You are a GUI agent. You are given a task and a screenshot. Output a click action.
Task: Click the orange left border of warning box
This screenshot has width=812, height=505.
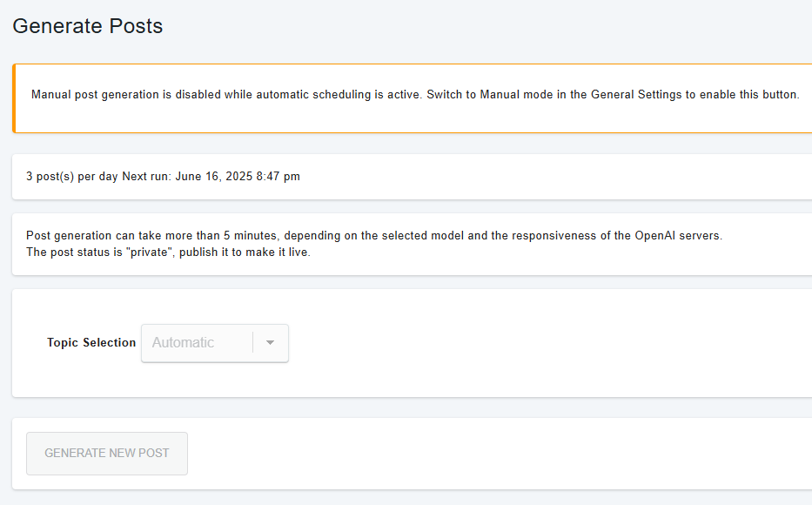click(x=14, y=98)
